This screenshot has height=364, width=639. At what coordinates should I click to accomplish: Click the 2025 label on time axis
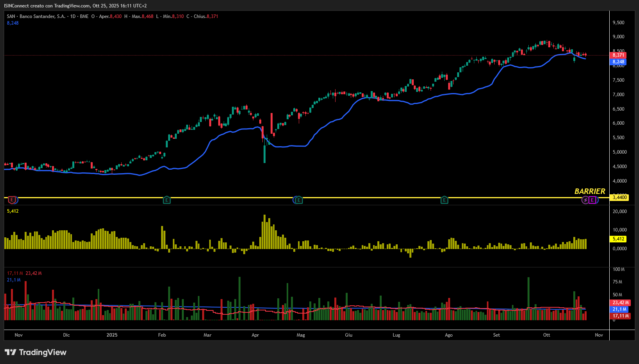(112, 335)
